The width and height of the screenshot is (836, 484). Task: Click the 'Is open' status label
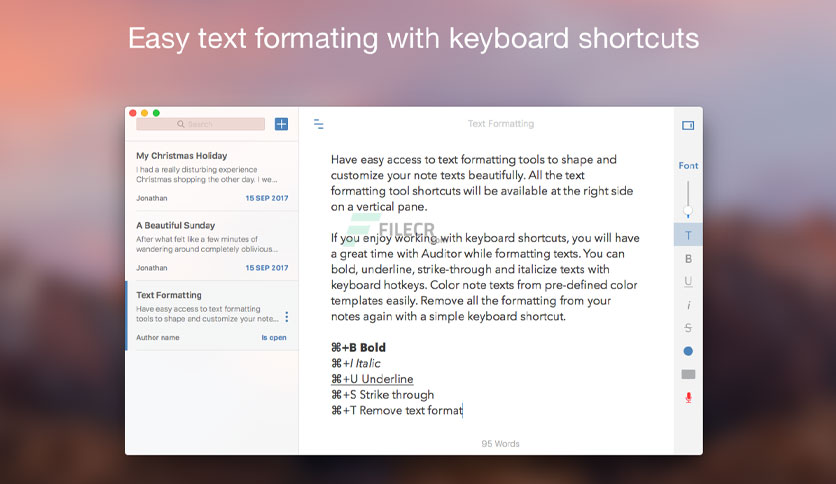pyautogui.click(x=274, y=337)
